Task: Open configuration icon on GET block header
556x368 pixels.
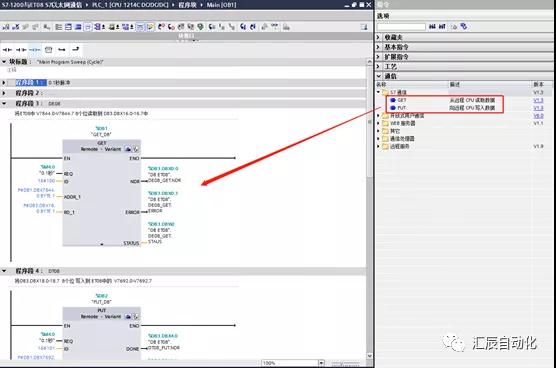Action: [x=128, y=149]
